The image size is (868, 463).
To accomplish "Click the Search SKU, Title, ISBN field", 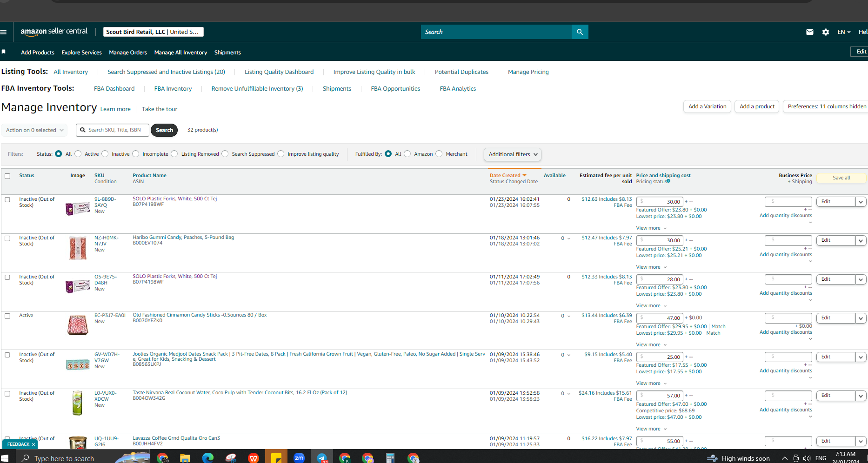I will (113, 130).
